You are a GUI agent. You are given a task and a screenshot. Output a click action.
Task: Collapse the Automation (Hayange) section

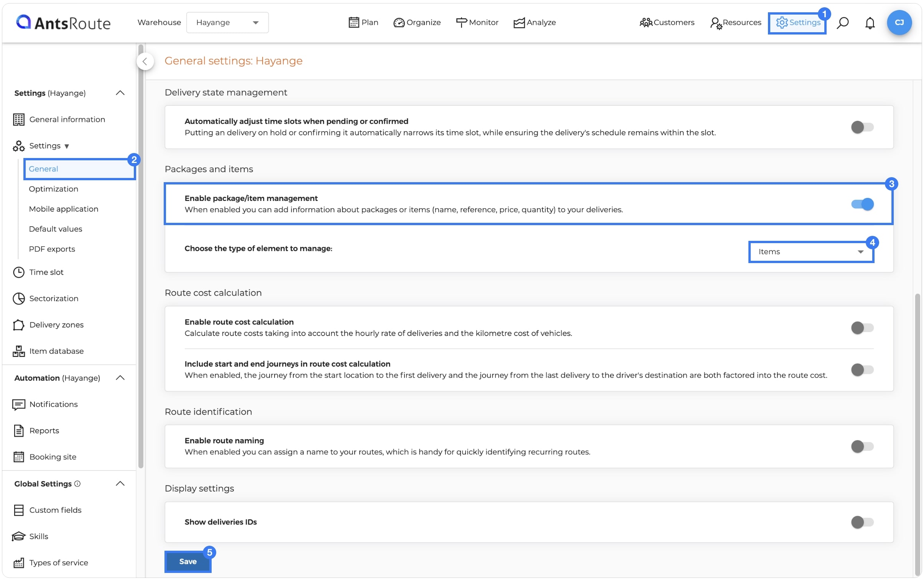(x=120, y=378)
